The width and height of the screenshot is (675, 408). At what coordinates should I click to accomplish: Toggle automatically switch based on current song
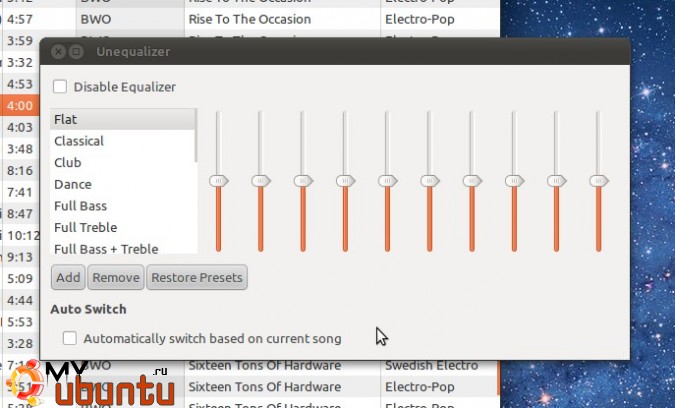click(x=70, y=339)
